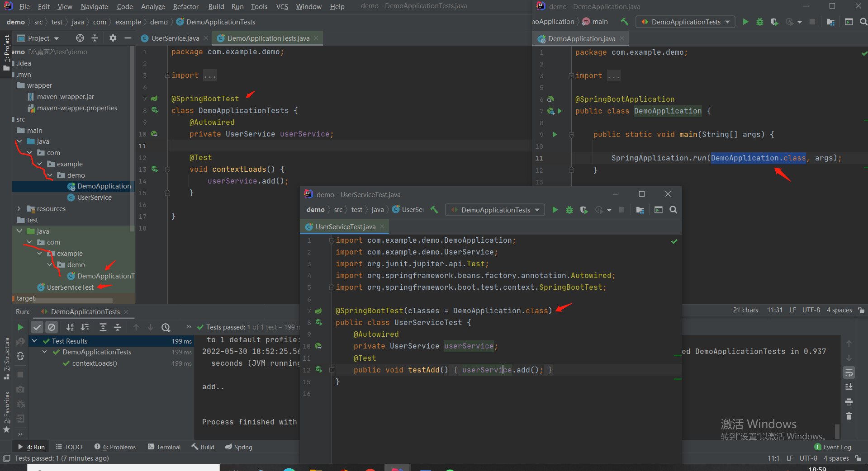Collapse the Test Results tree node
Viewport: 868px width, 471px height.
click(34, 341)
